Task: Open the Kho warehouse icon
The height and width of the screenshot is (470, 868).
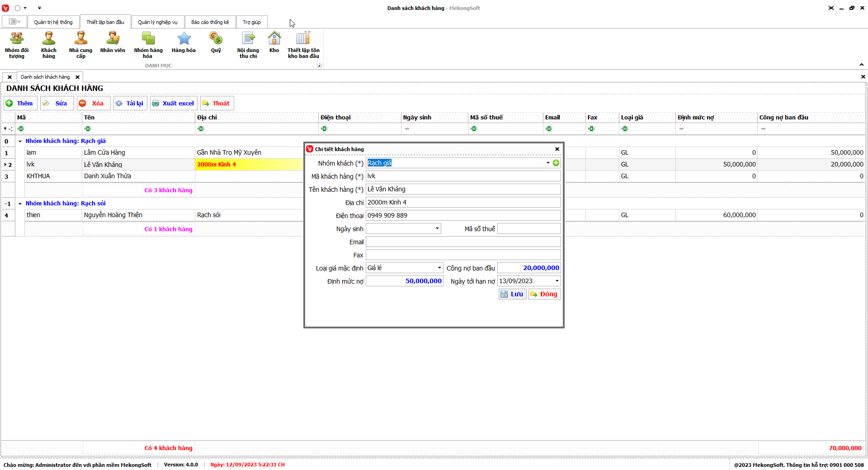Action: point(274,43)
